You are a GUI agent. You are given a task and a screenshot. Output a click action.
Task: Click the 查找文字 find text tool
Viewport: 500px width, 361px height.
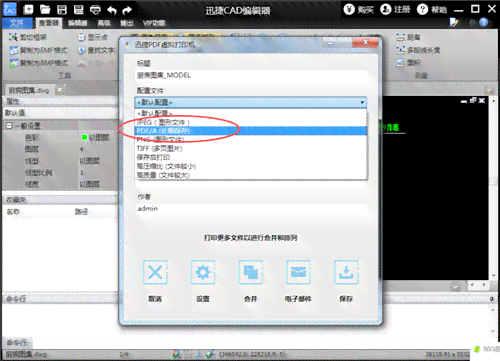coord(96,50)
